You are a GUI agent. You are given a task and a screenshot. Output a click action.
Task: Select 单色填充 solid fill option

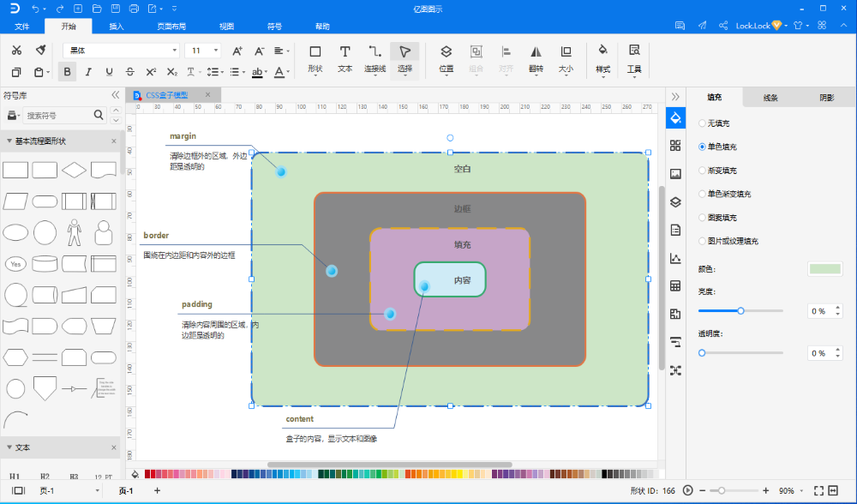pyautogui.click(x=717, y=147)
